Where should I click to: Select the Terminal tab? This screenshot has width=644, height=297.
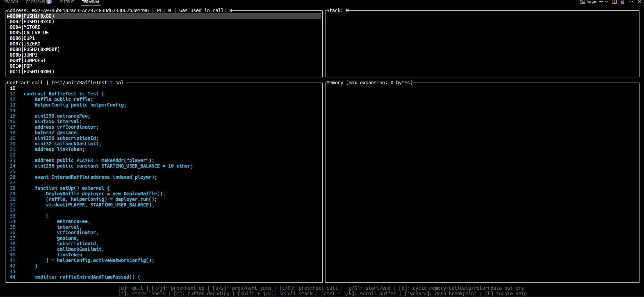click(91, 2)
